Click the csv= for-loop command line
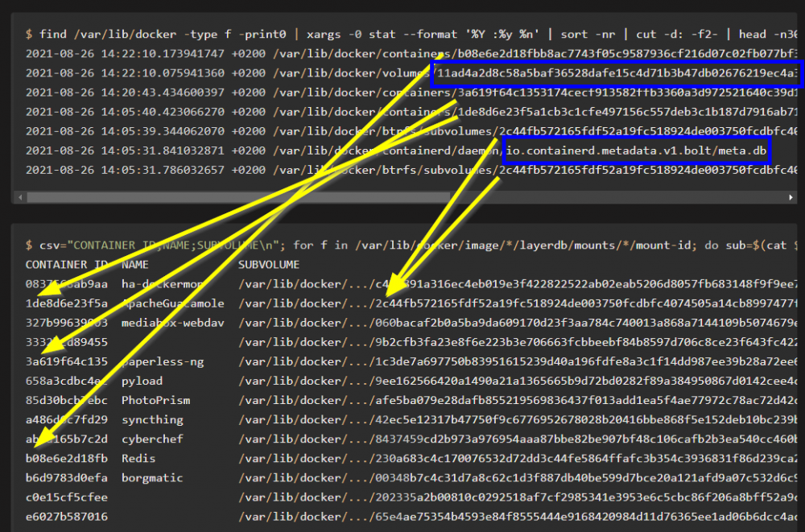805x532 pixels. click(411, 245)
